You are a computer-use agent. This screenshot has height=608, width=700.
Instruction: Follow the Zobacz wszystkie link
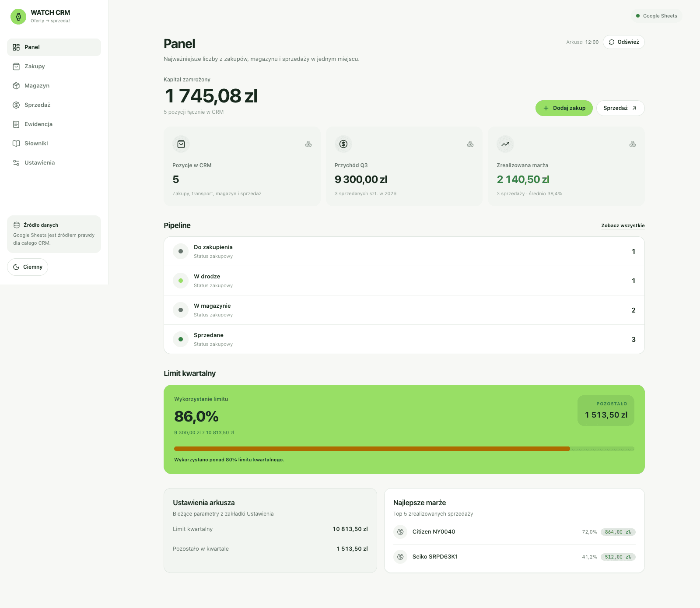tap(623, 225)
